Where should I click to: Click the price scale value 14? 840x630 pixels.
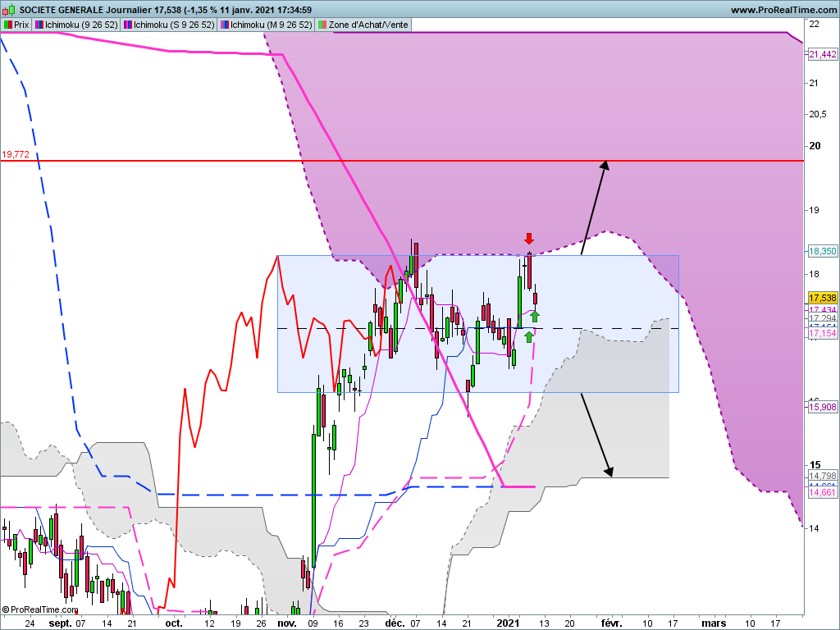(x=815, y=528)
